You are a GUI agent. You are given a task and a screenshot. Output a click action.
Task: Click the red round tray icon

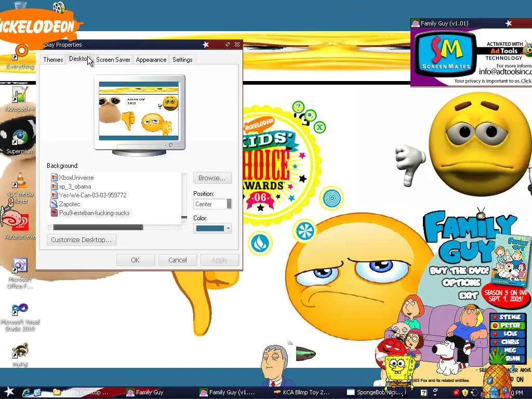(456, 392)
